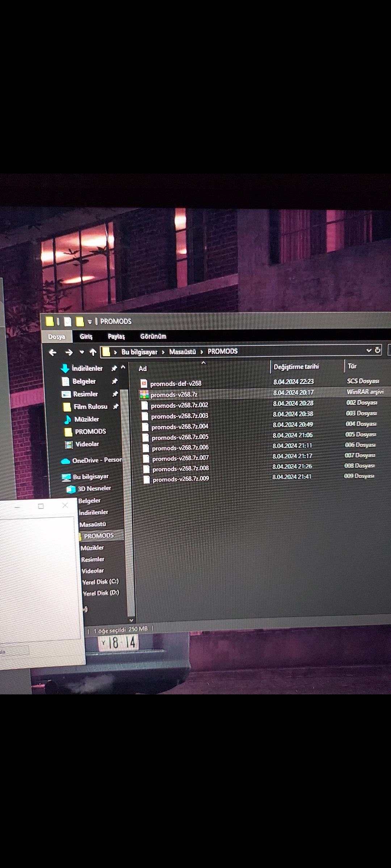The height and width of the screenshot is (868, 391).
Task: Sort by the Tür column header
Action: pos(352,366)
